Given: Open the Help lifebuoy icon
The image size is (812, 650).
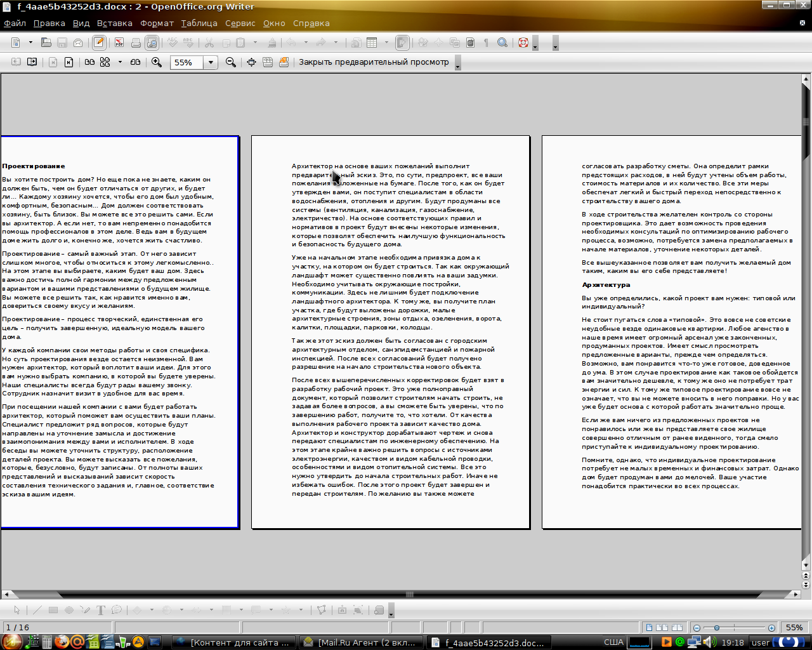Looking at the screenshot, I should (523, 43).
